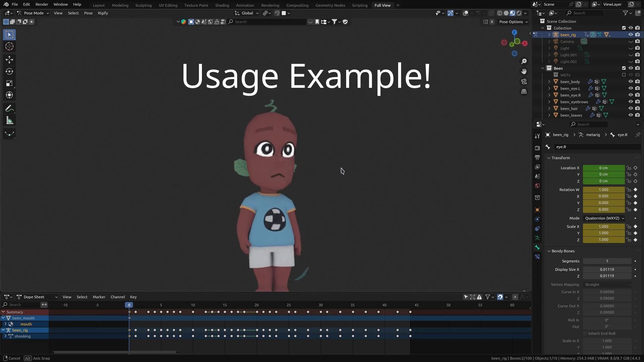Image resolution: width=644 pixels, height=362 pixels.
Task: Select the Annotate pencil tool
Action: coord(9,109)
